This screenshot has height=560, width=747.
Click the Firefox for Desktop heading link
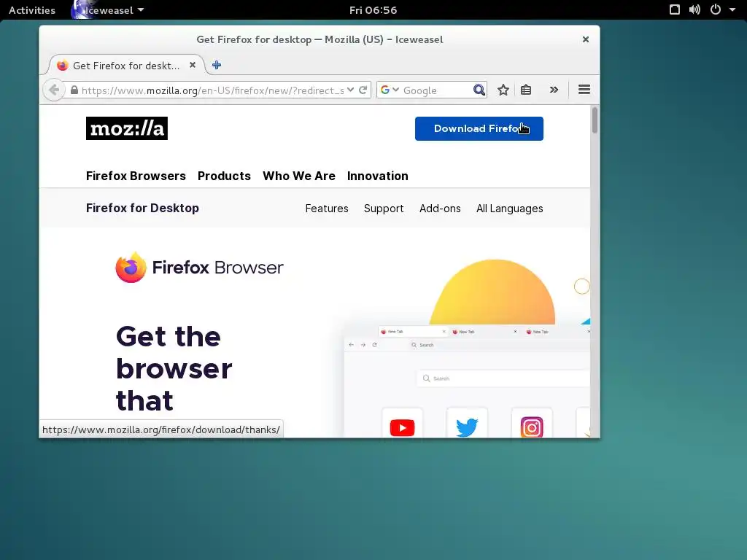142,208
